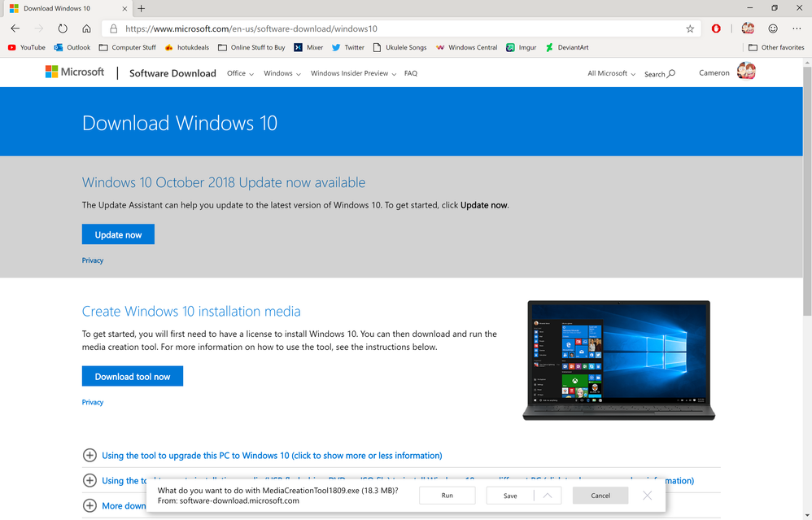The height and width of the screenshot is (520, 812).
Task: Open Save options arrow in download bar
Action: [548, 496]
